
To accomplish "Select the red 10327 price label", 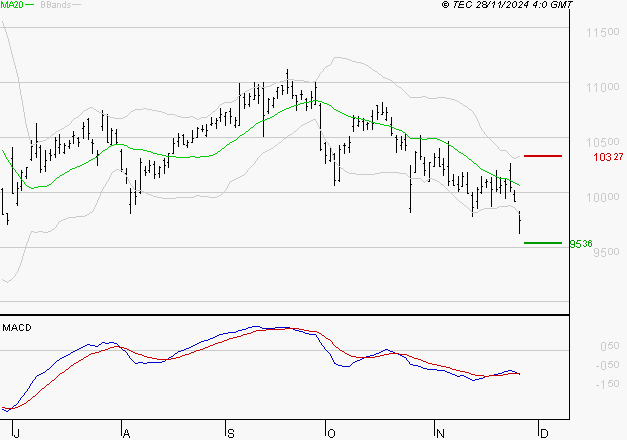I will [608, 157].
